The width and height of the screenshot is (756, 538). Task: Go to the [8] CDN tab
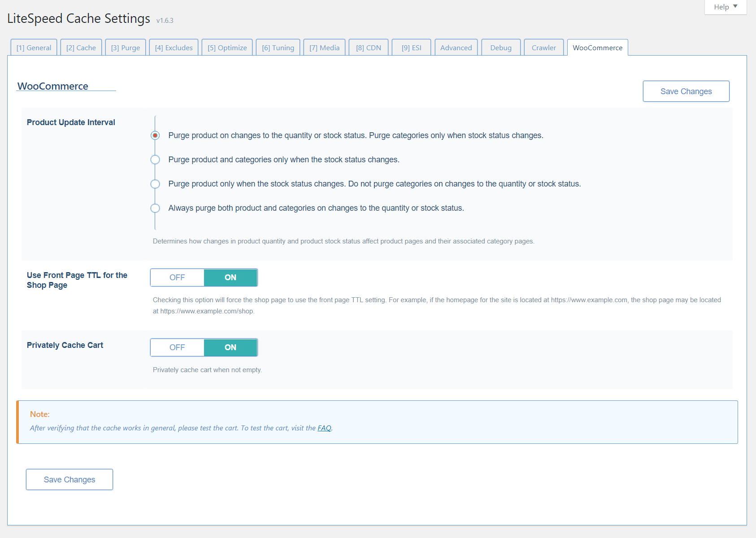(x=369, y=48)
